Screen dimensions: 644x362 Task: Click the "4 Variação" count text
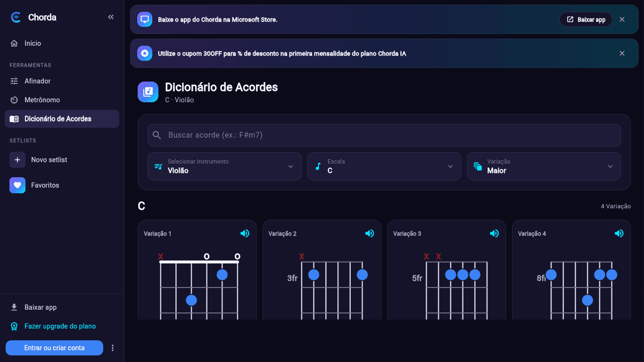[616, 206]
